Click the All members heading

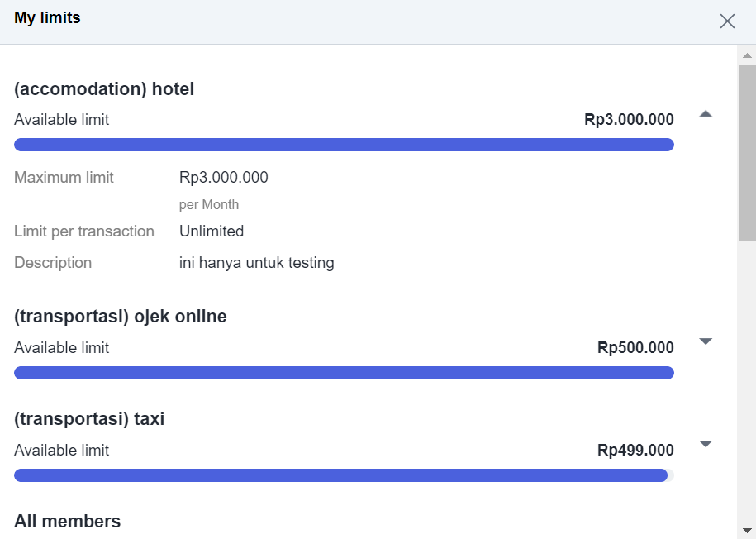(68, 522)
